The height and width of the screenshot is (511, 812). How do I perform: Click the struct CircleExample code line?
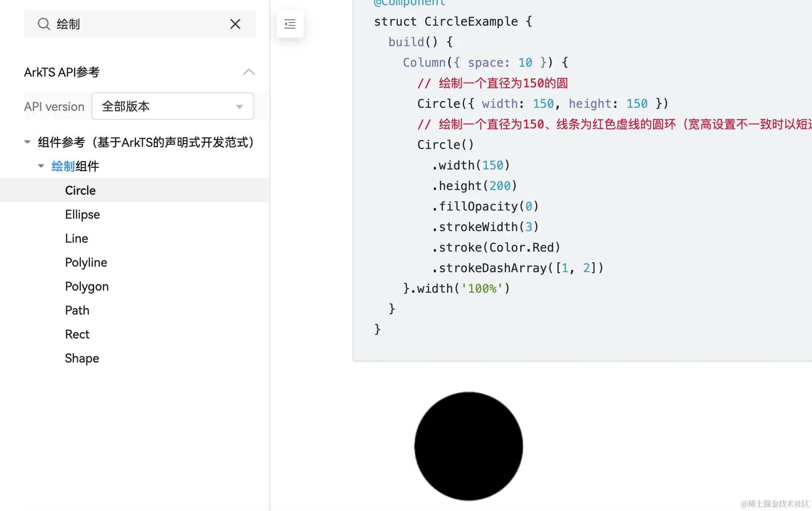453,21
